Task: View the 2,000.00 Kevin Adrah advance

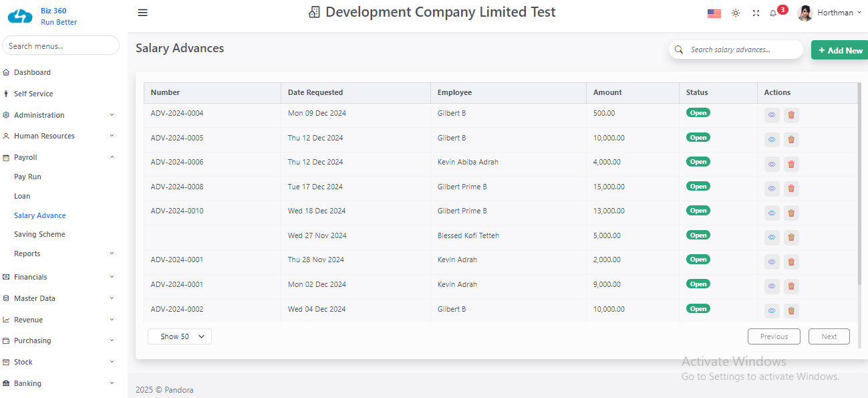Action: tap(772, 262)
